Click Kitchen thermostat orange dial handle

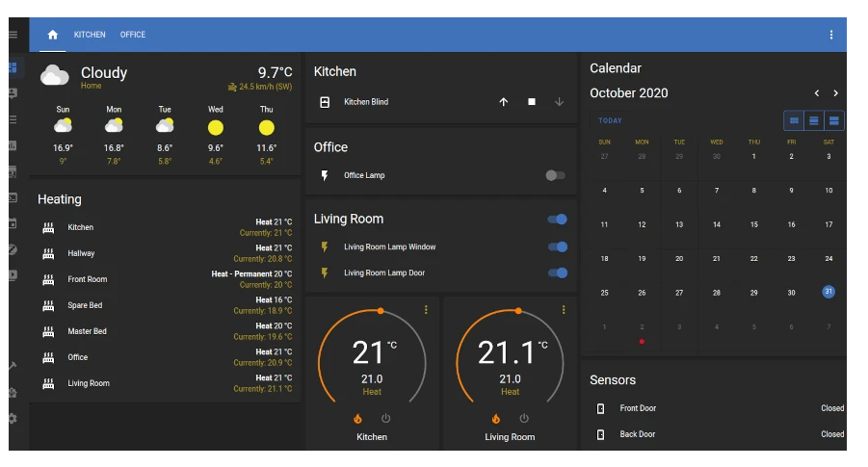coord(381,310)
